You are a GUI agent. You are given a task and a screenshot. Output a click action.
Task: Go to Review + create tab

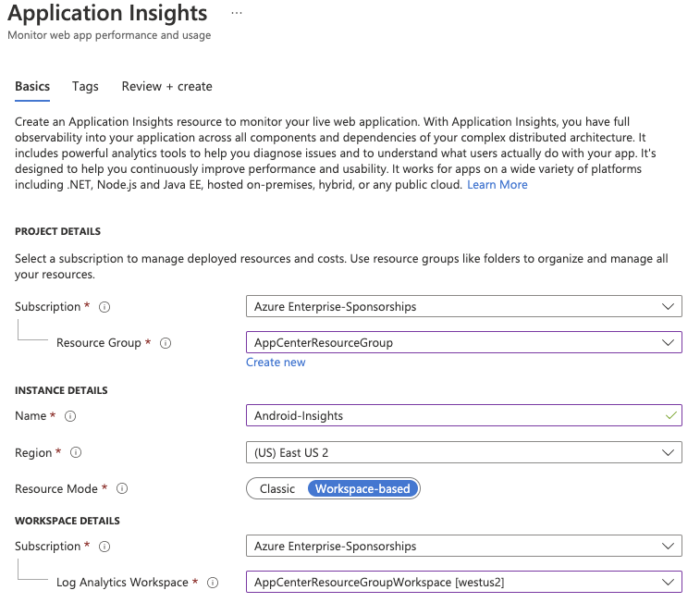167,86
